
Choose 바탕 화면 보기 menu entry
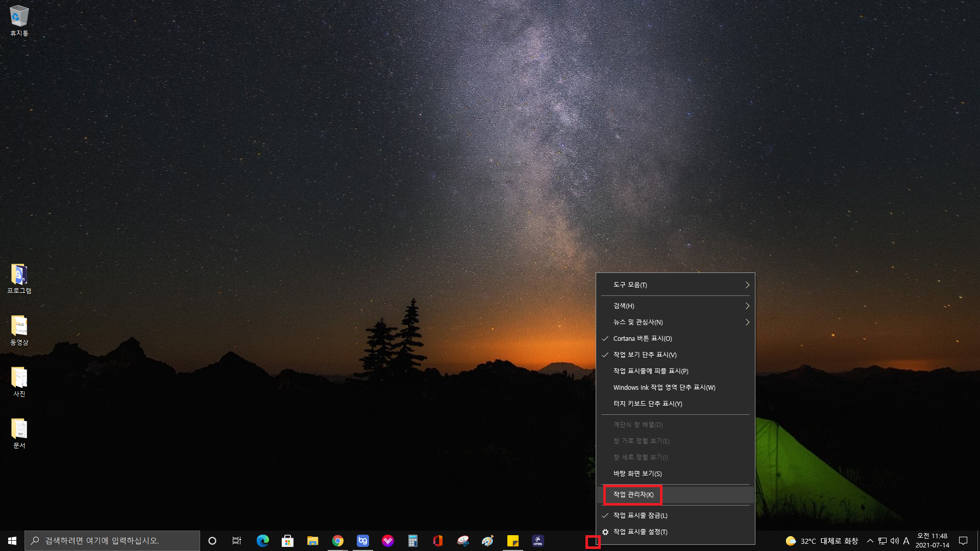pos(638,474)
